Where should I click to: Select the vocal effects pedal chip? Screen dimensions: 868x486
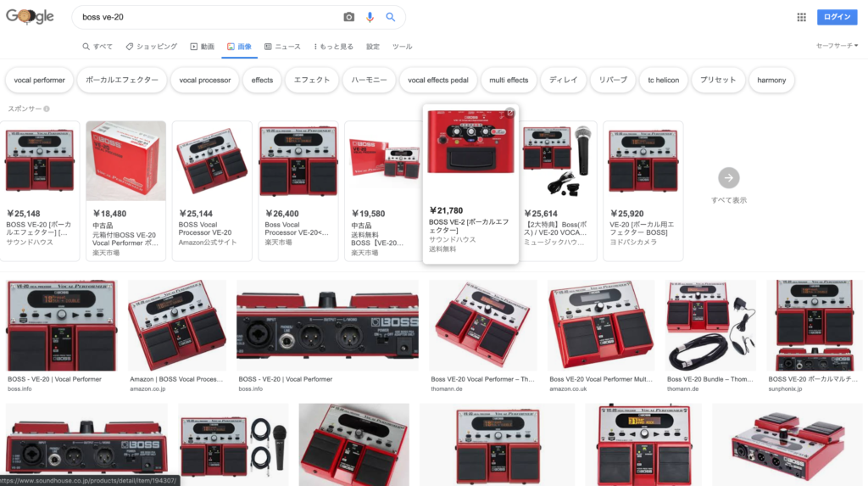click(x=438, y=81)
